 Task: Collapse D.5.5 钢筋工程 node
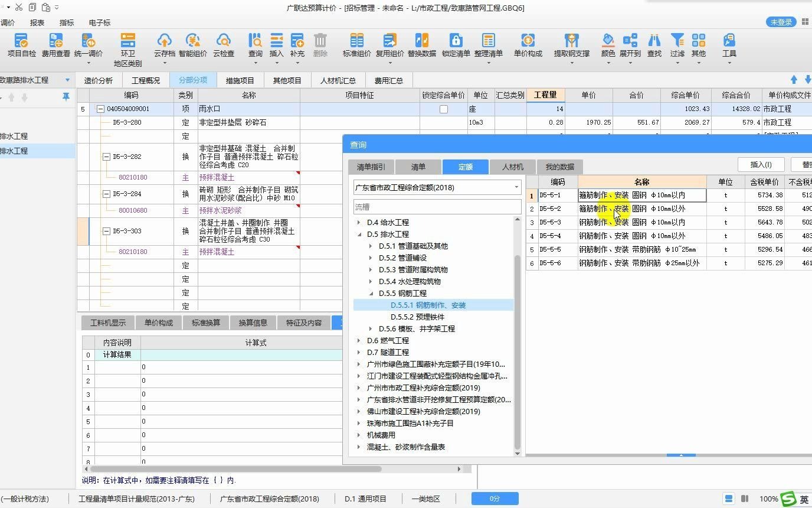tap(371, 294)
